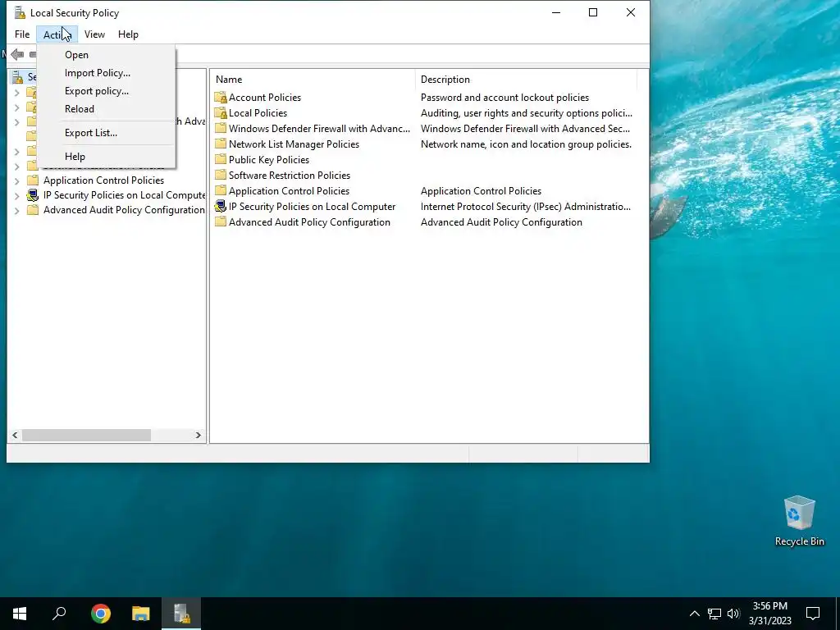Select Network List Manager Policies in list
This screenshot has width=840, height=630.
294,144
